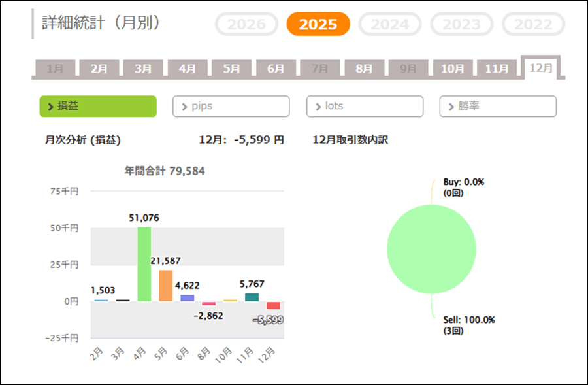Show the 損益 profit/loss analysis
The height and width of the screenshot is (385, 588).
[x=98, y=107]
